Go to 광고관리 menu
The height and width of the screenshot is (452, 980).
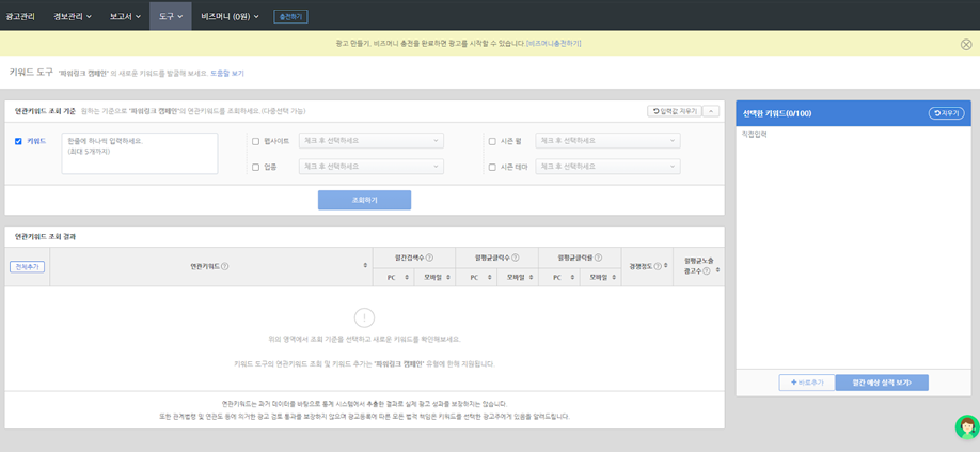pyautogui.click(x=20, y=17)
